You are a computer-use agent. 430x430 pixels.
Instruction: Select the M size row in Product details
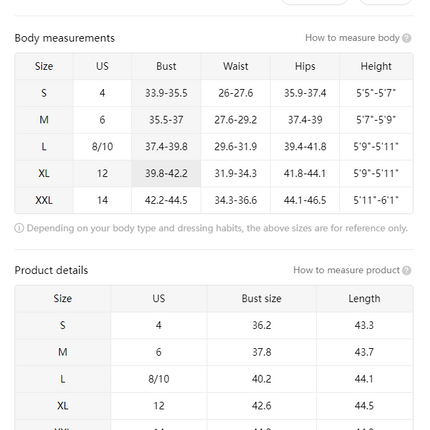pos(214,352)
